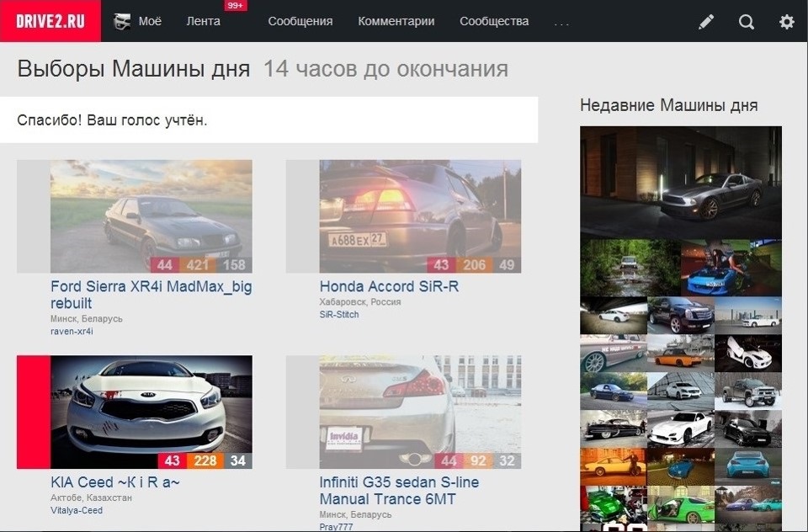Click the grey 49 counter on Honda Accord
808x532 pixels.
pyautogui.click(x=507, y=265)
